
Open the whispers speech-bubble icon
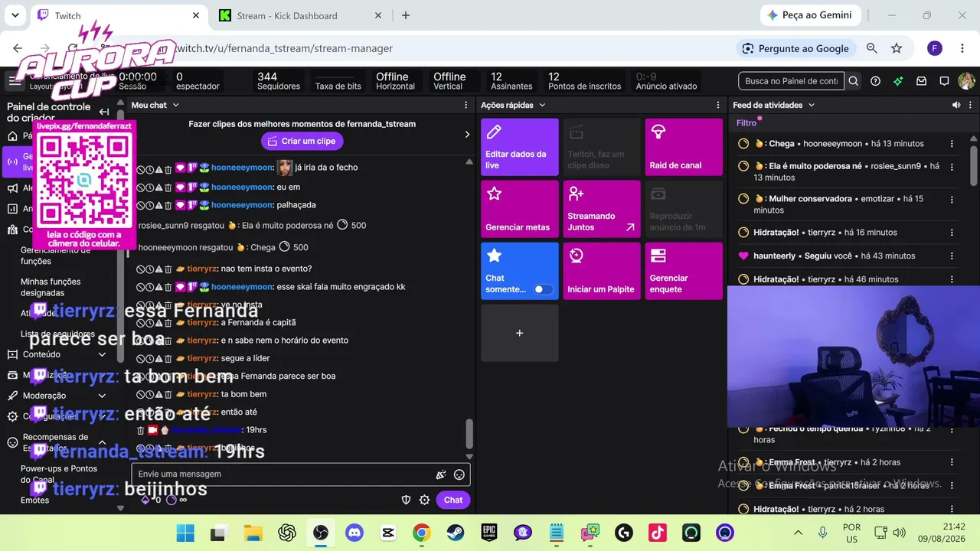(944, 81)
